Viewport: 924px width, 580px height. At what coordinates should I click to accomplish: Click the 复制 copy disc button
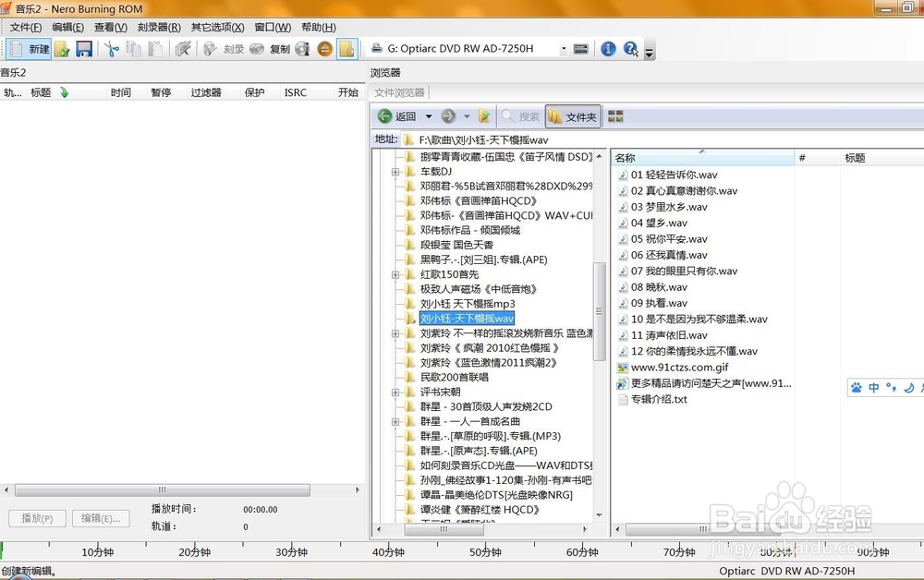click(x=270, y=49)
